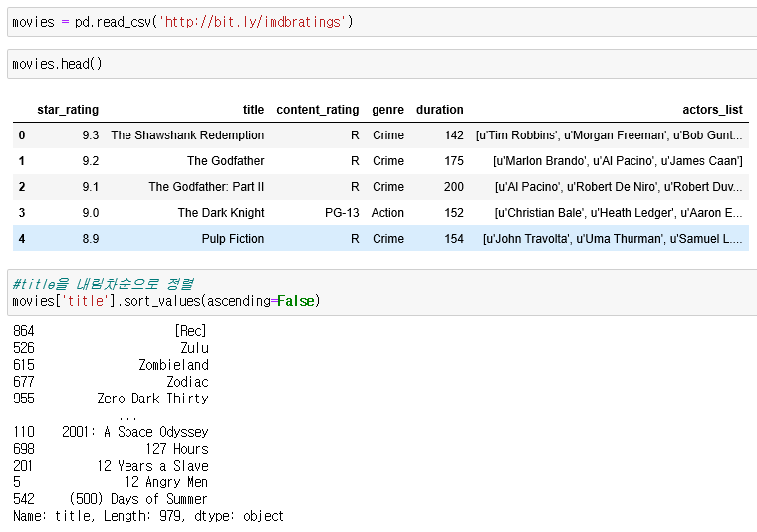The width and height of the screenshot is (757, 532).
Task: Click row index 4 in table
Action: [22, 239]
